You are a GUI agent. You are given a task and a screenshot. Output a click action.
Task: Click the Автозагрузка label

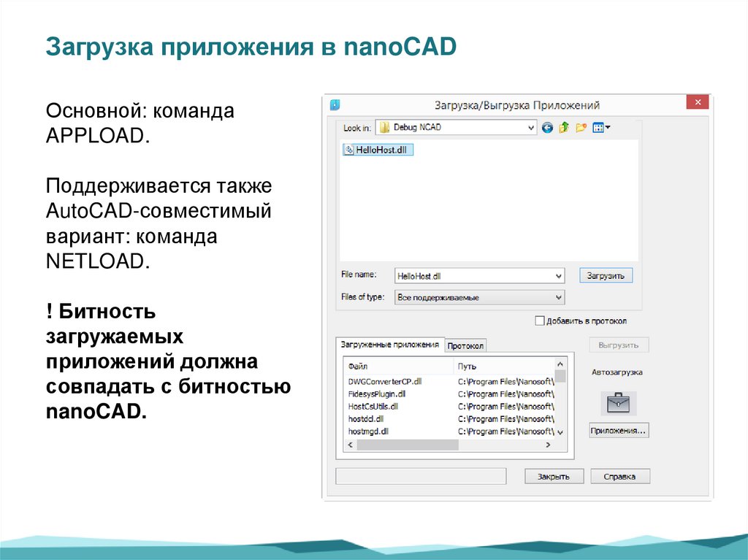[617, 372]
